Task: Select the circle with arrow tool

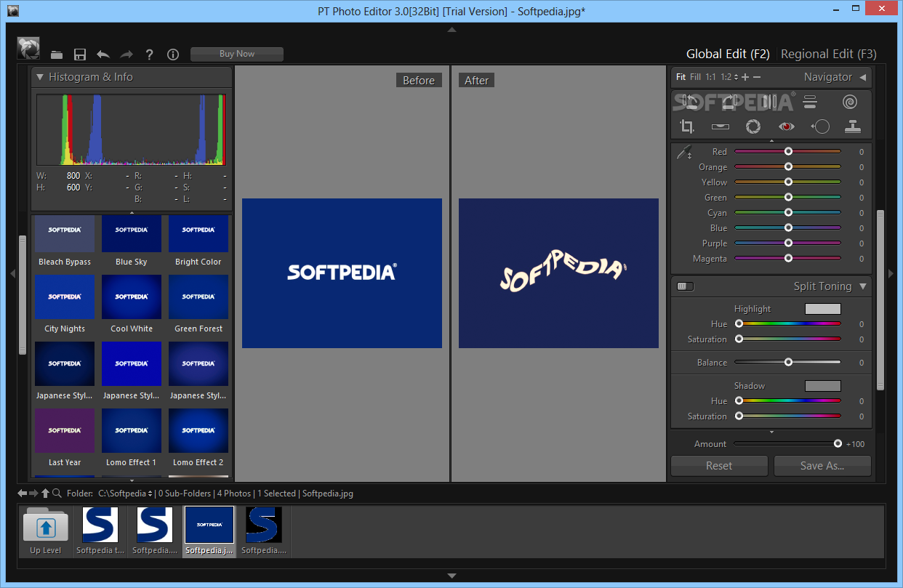Action: (820, 126)
